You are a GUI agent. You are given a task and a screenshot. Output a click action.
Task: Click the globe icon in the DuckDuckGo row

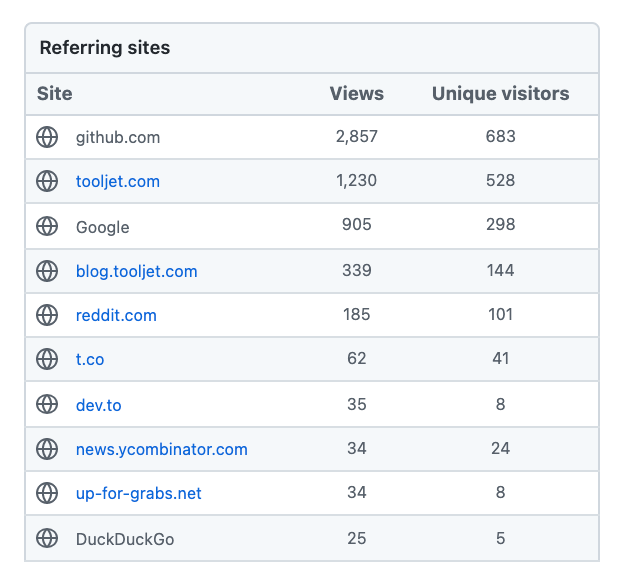click(x=47, y=538)
